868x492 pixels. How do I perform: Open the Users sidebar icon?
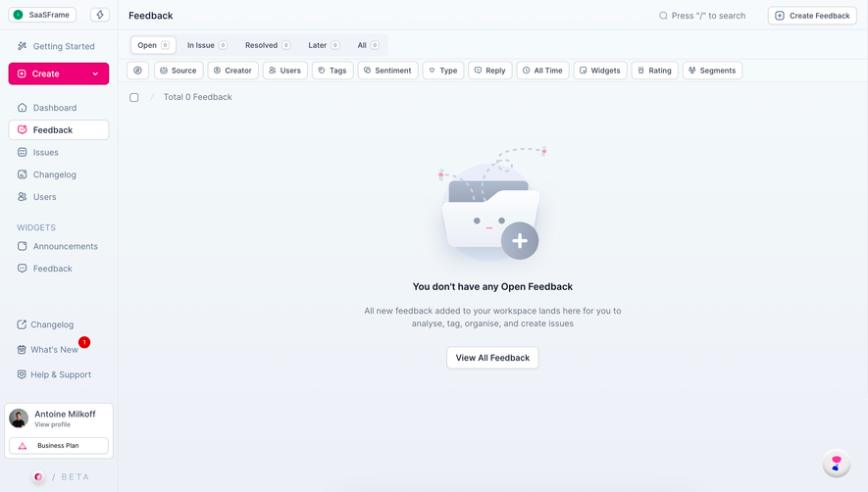(23, 196)
